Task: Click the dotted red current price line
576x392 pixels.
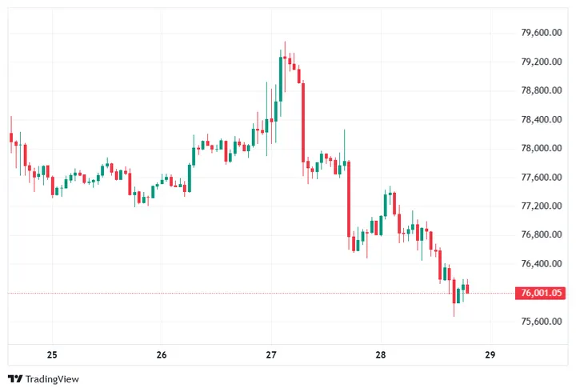Action: 240,294
